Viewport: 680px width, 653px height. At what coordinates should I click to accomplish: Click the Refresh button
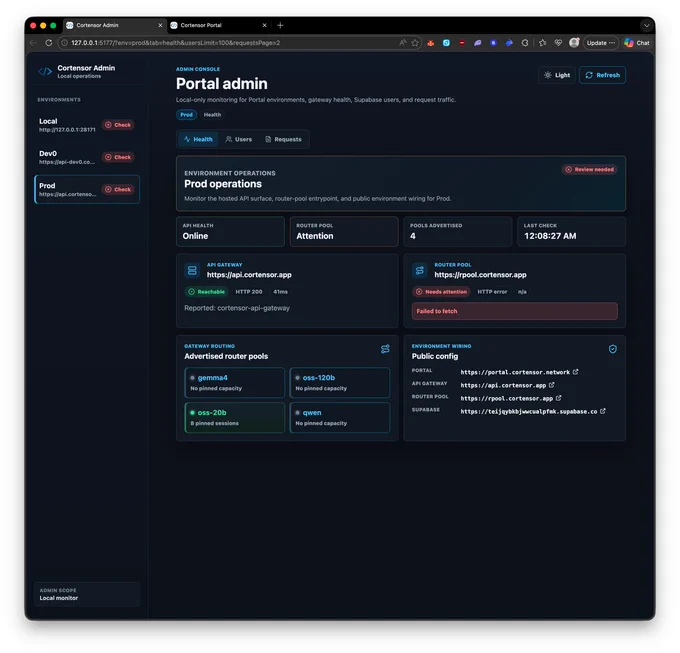tap(602, 75)
